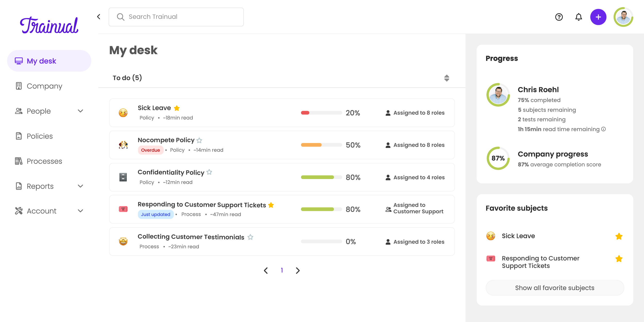Open Policies in sidebar
The image size is (644, 322).
(40, 136)
